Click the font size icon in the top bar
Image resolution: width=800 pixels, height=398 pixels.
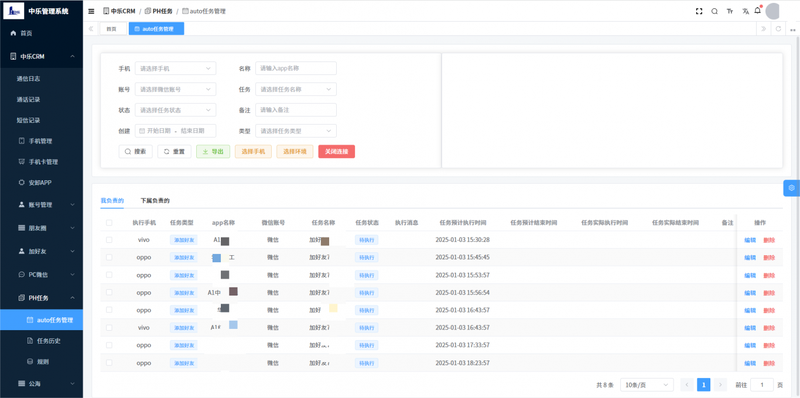[x=730, y=11]
